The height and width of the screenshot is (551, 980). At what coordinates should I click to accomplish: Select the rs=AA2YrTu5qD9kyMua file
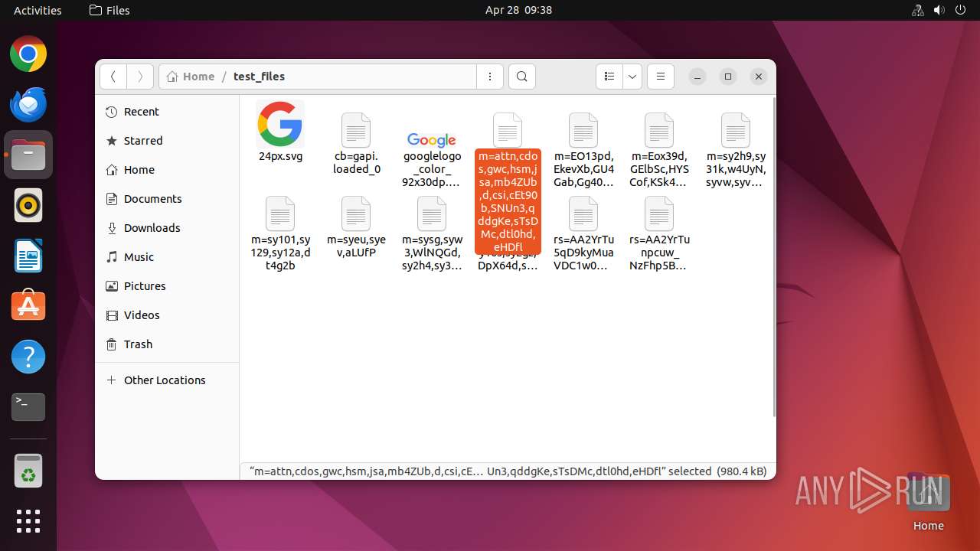[x=583, y=233]
